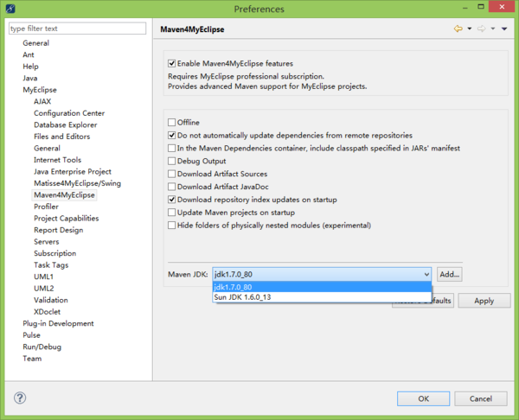Open Validation preferences
Screen dimensions: 519x420
coord(51,300)
